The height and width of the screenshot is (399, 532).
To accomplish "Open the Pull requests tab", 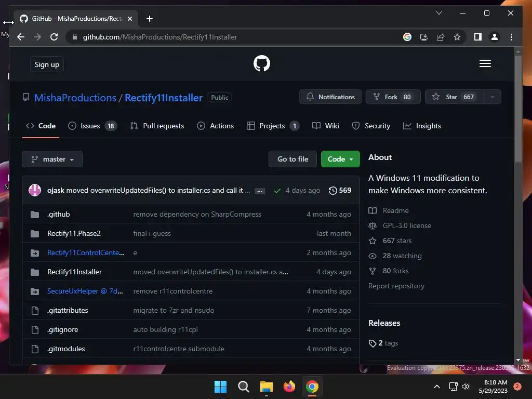I will [x=157, y=126].
